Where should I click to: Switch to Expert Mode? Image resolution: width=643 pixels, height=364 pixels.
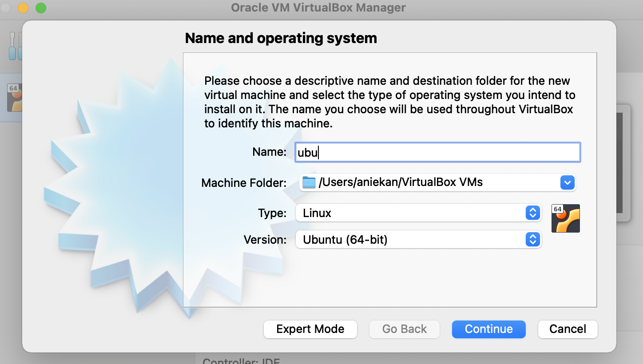coord(310,329)
